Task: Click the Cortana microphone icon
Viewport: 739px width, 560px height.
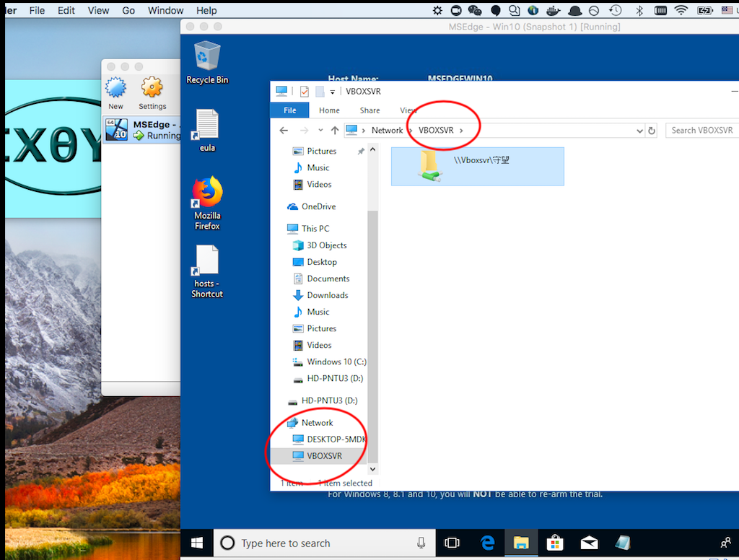Action: [421, 543]
